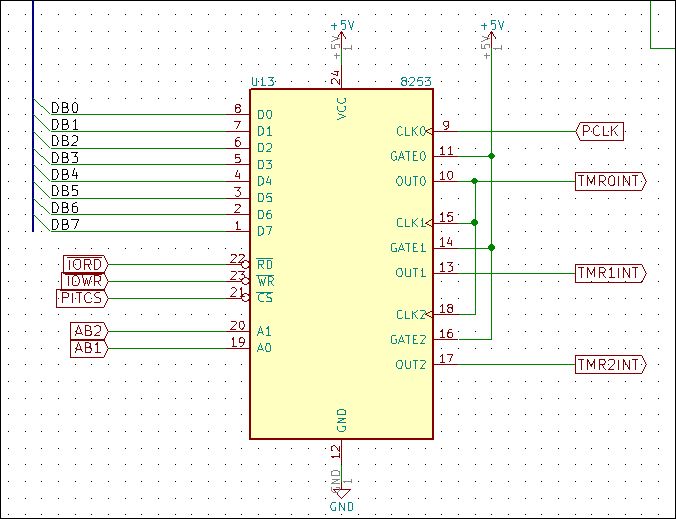This screenshot has width=676, height=519.
Task: Select the U13 reference designator
Action: (x=263, y=81)
